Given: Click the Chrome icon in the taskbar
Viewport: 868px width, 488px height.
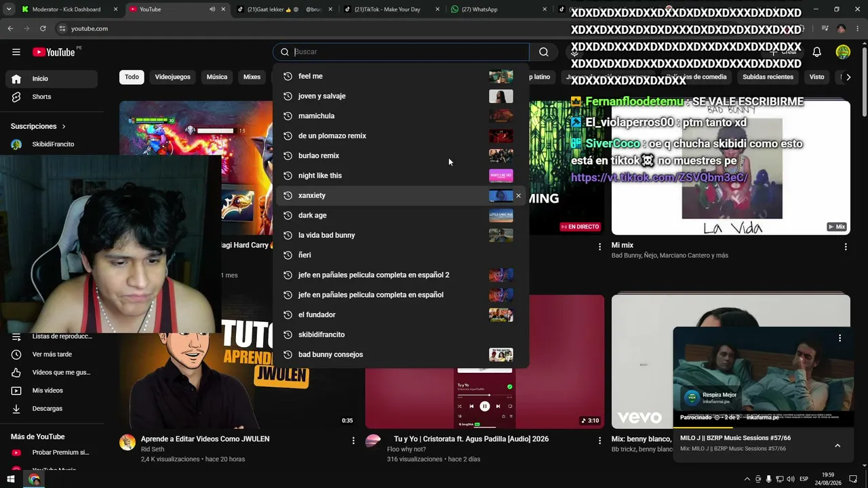Looking at the screenshot, I should coord(34,480).
